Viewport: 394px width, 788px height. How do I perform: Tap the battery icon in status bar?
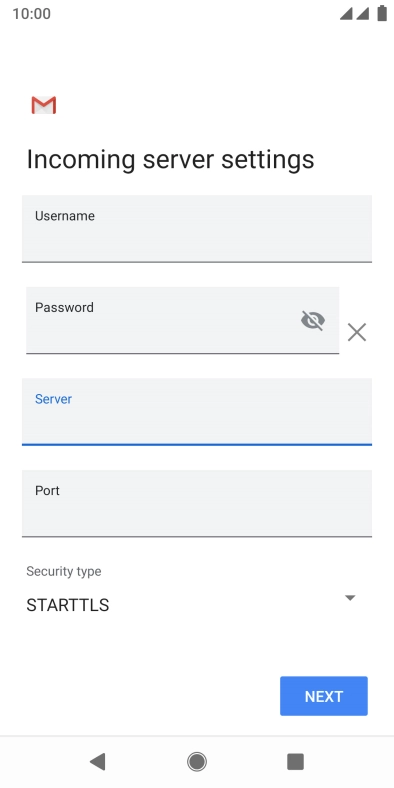click(x=382, y=14)
